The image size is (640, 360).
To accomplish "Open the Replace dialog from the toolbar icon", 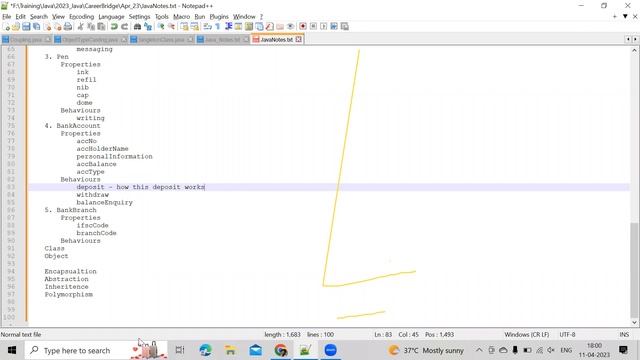I will pos(148,27).
